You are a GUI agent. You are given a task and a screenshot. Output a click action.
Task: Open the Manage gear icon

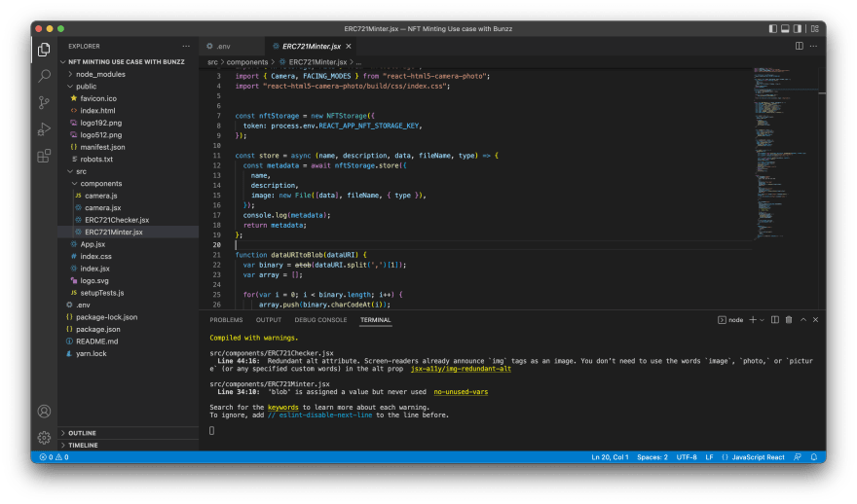44,438
